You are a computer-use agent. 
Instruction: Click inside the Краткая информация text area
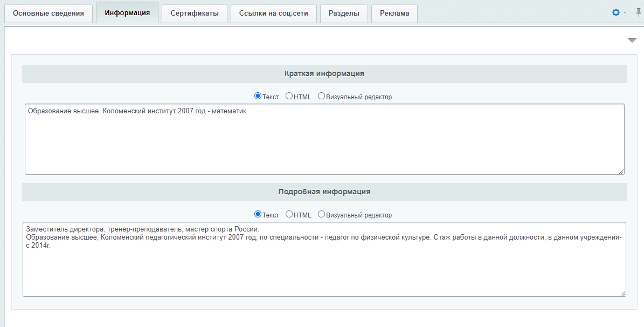pyautogui.click(x=324, y=139)
